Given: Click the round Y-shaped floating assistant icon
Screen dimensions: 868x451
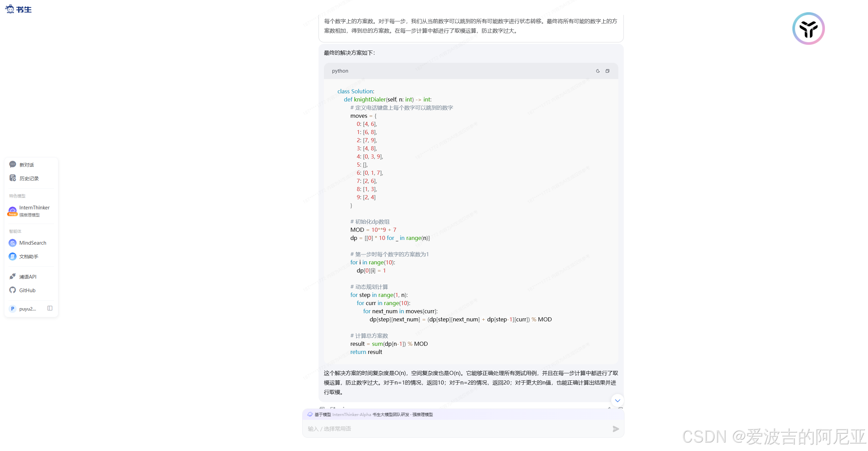Looking at the screenshot, I should 808,29.
